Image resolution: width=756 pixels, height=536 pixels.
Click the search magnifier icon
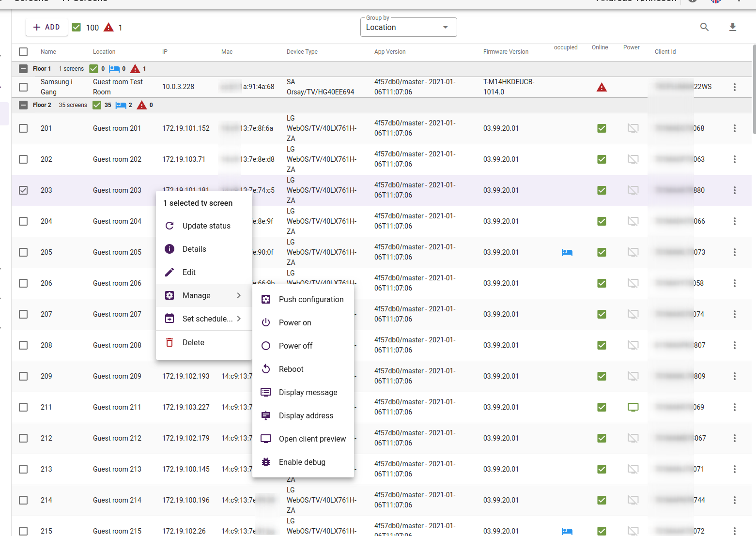point(704,27)
